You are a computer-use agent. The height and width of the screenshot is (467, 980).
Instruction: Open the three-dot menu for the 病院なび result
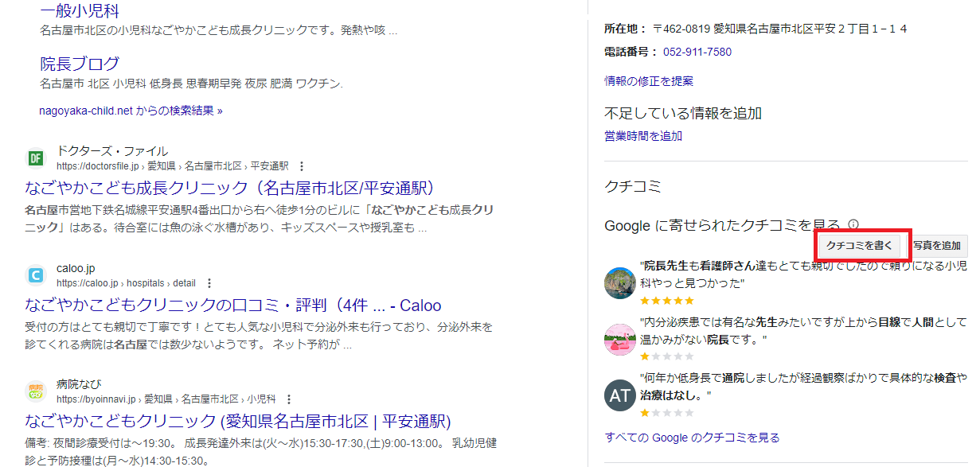point(288,399)
